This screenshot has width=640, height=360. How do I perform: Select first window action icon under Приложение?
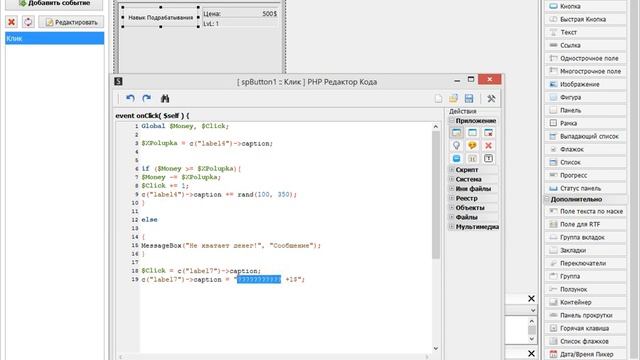(x=456, y=133)
